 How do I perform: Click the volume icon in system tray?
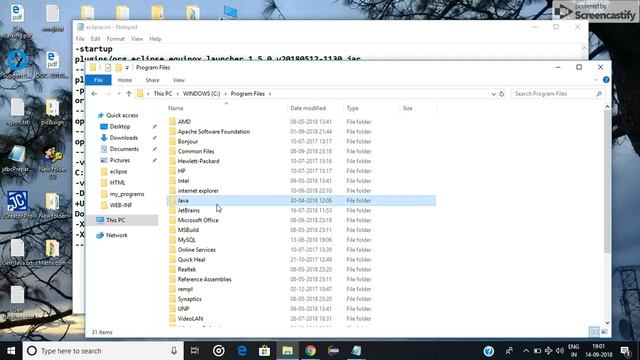click(560, 351)
